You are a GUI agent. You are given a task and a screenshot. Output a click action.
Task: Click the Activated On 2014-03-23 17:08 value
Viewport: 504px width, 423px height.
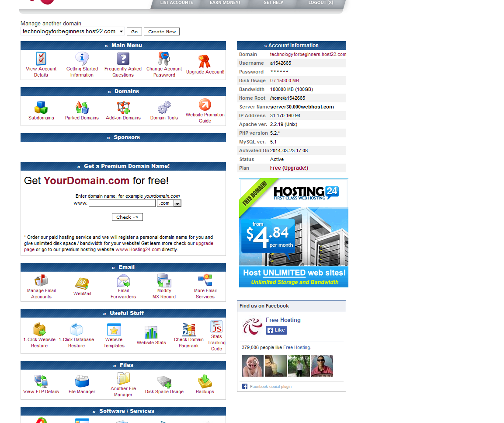pos(289,150)
